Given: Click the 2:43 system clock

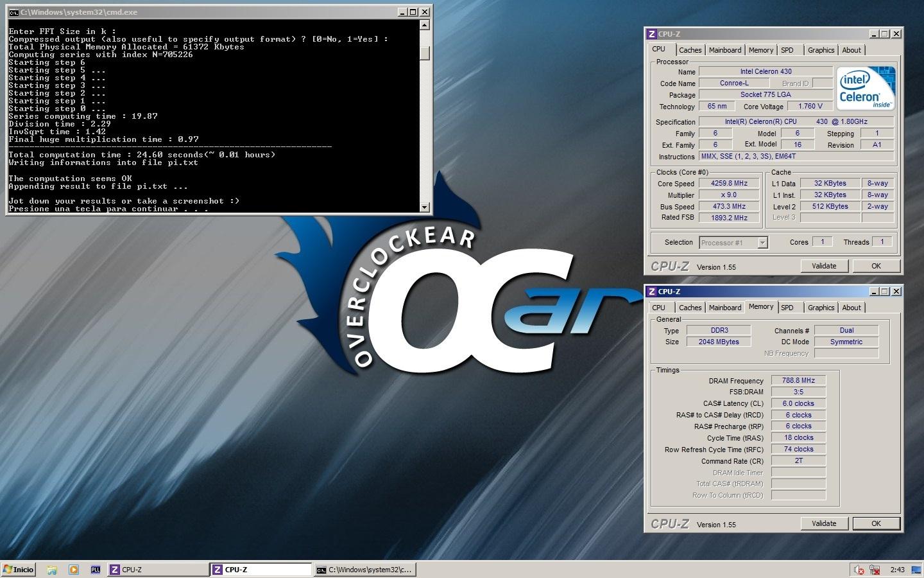Looking at the screenshot, I should (898, 570).
